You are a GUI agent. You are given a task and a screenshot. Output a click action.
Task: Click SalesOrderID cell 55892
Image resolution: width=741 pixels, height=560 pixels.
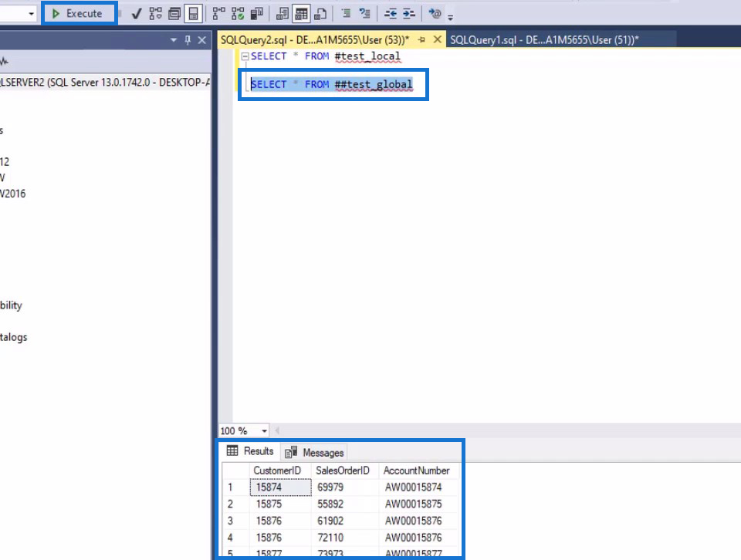344,504
